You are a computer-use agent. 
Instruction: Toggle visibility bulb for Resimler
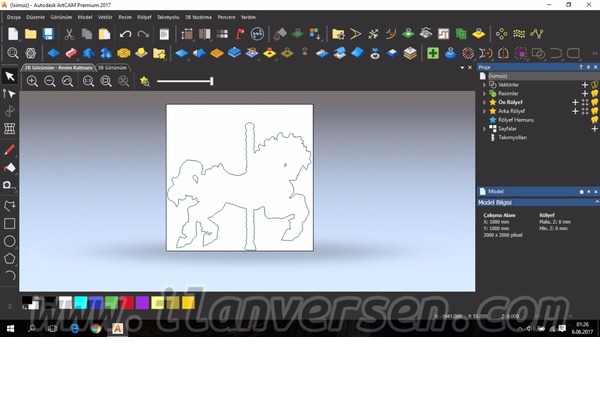(x=594, y=93)
